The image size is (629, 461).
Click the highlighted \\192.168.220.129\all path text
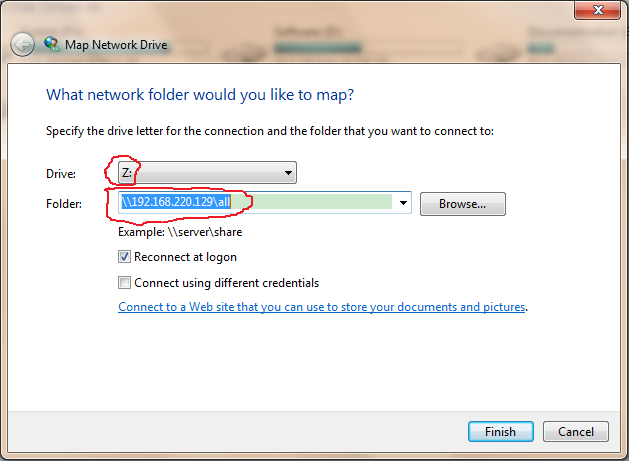[176, 201]
